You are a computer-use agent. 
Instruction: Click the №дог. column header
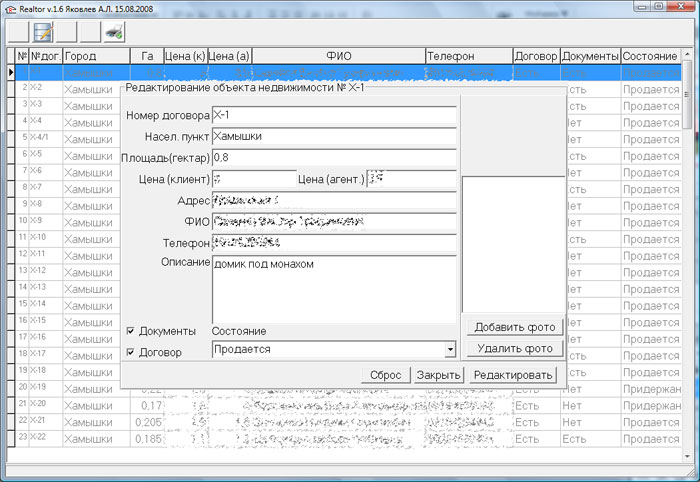point(46,56)
